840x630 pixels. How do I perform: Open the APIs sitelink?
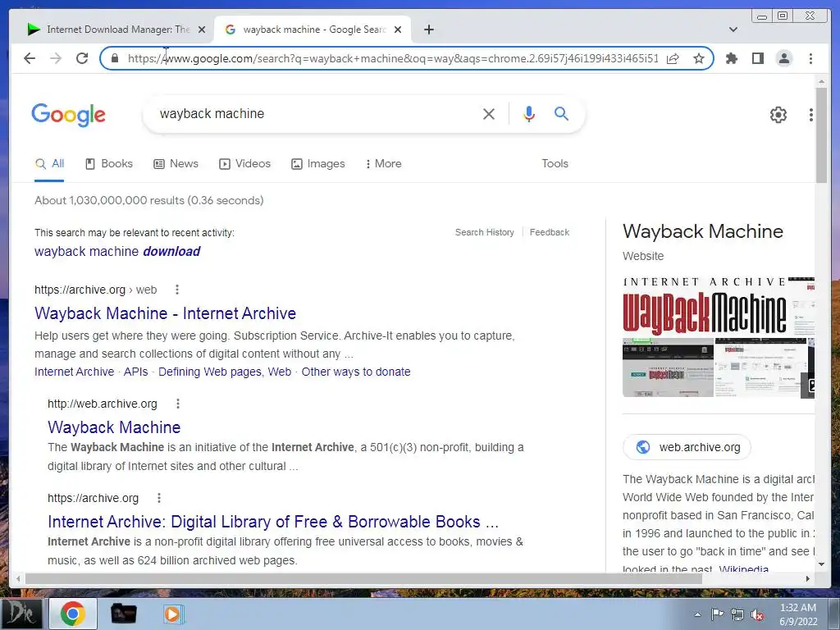tap(135, 372)
